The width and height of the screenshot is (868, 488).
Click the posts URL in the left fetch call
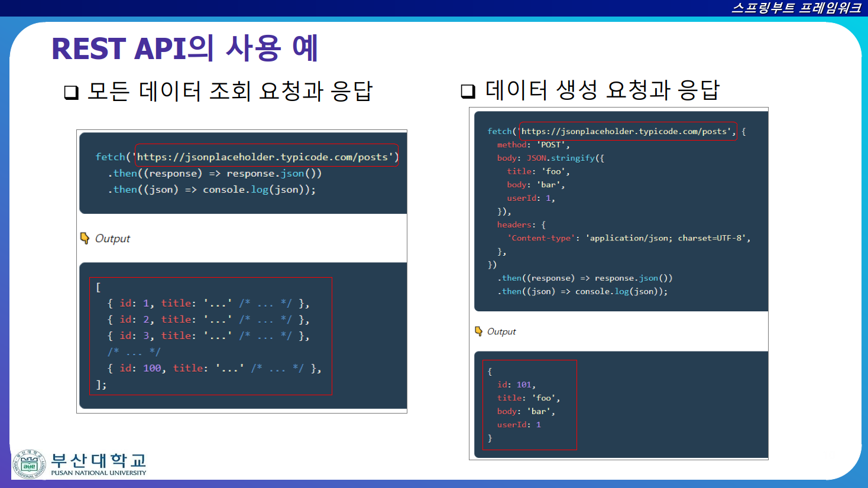point(265,157)
